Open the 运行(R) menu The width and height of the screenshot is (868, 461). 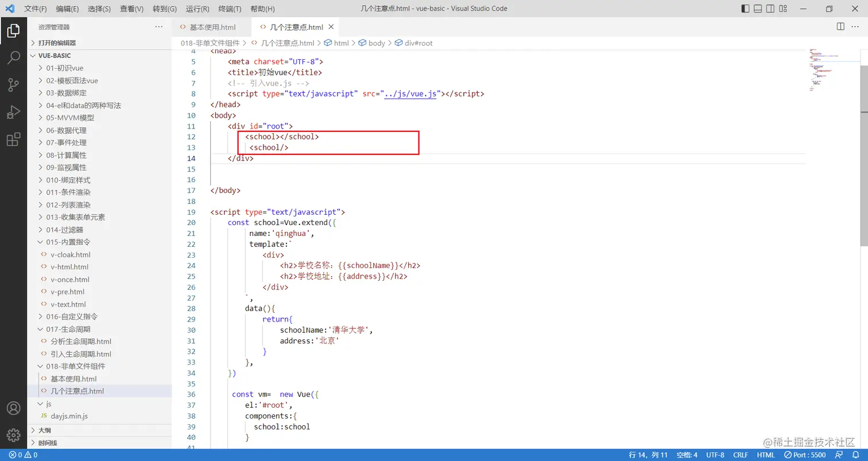197,9
